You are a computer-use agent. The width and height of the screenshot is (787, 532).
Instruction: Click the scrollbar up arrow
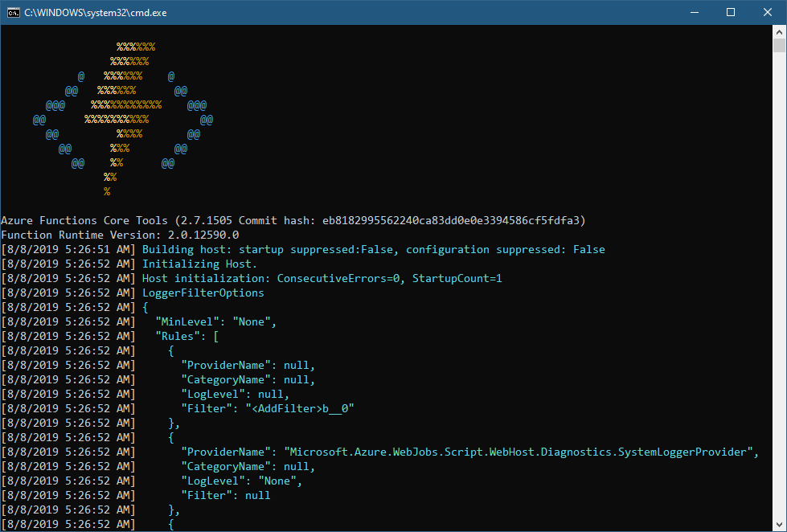click(779, 32)
